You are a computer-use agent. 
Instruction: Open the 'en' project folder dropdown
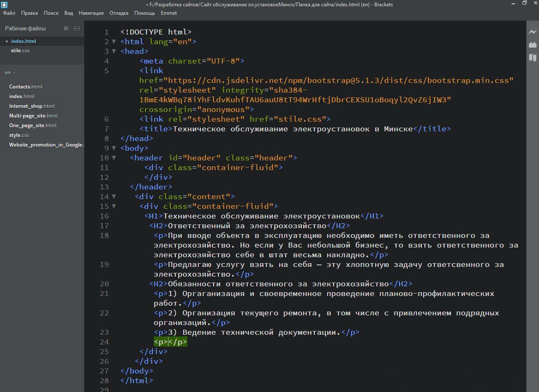coord(10,73)
